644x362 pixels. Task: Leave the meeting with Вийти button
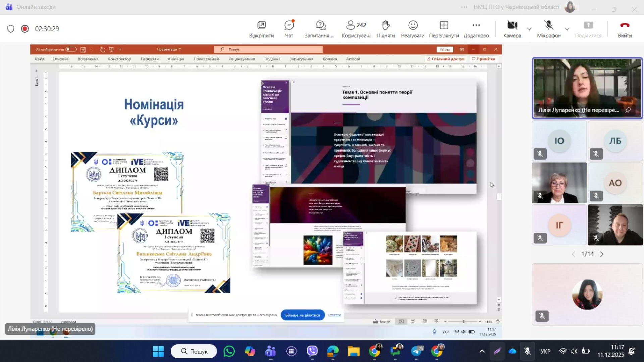click(624, 29)
